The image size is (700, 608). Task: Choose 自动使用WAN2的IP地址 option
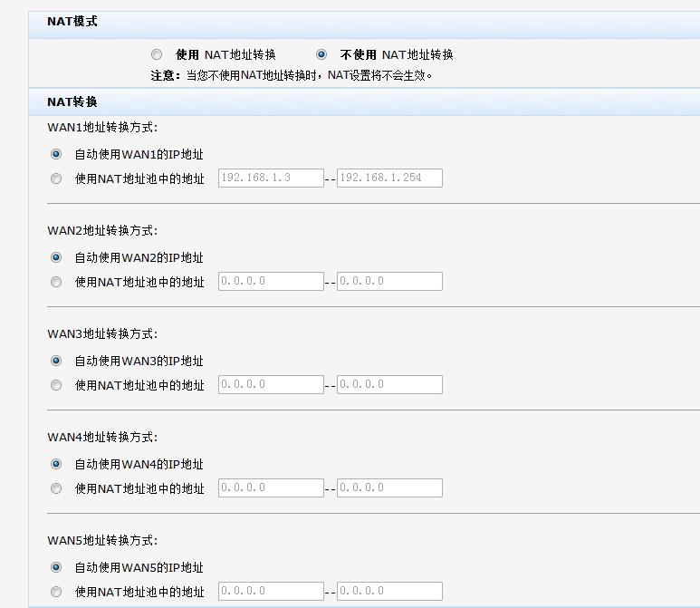56,257
